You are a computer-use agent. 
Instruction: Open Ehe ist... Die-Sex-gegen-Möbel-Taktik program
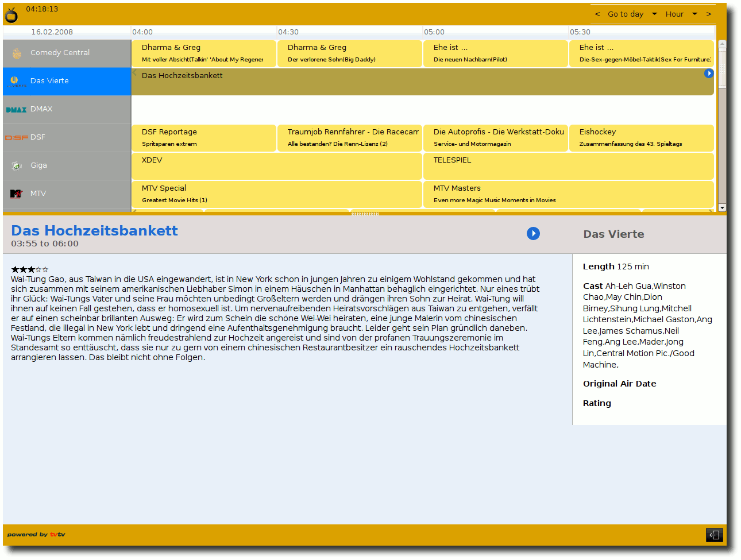coord(642,53)
